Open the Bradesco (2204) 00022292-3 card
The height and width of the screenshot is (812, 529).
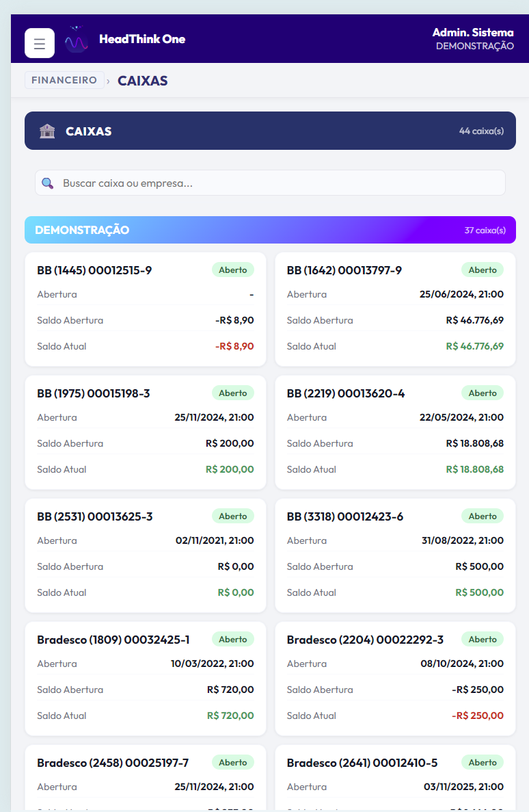click(x=395, y=679)
